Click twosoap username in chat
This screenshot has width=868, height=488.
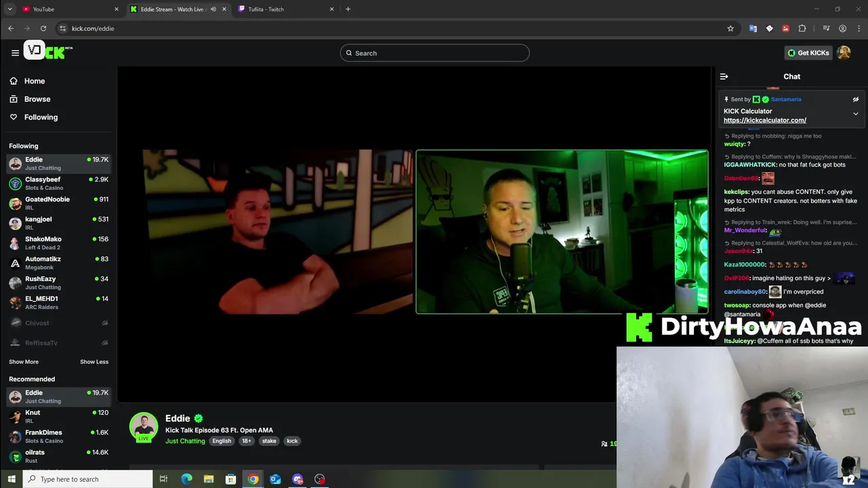(736, 305)
